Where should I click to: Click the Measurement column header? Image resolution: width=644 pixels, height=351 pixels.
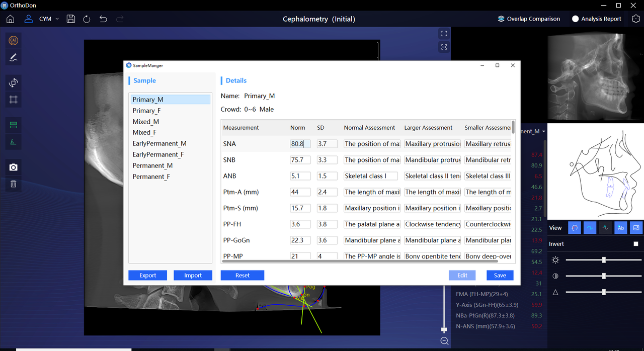point(241,128)
